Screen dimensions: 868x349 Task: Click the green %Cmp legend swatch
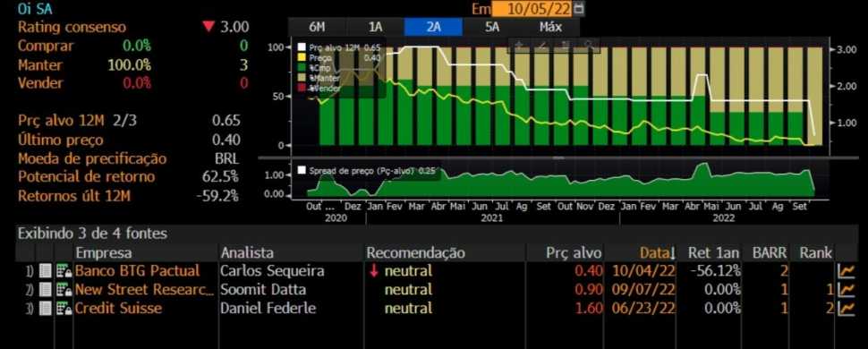(x=302, y=68)
